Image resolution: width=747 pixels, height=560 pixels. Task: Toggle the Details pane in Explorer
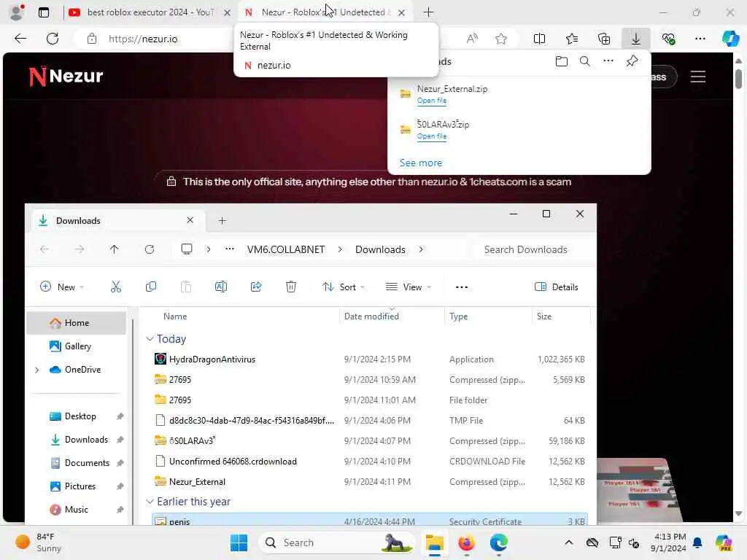pyautogui.click(x=557, y=287)
